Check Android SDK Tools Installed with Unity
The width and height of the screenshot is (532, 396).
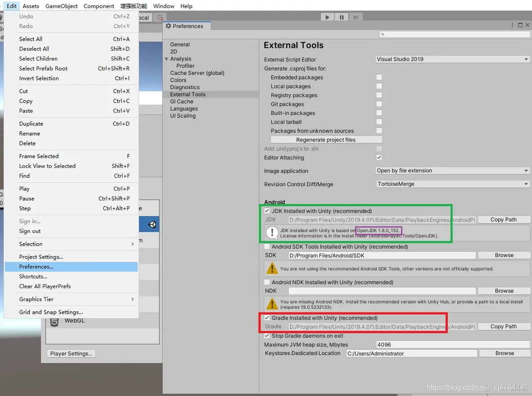click(267, 246)
